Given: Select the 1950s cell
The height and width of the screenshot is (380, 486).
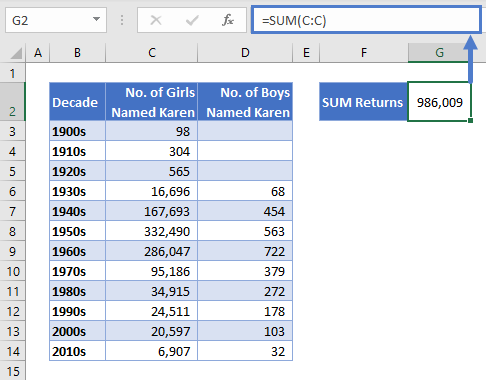Looking at the screenshot, I should click(77, 231).
